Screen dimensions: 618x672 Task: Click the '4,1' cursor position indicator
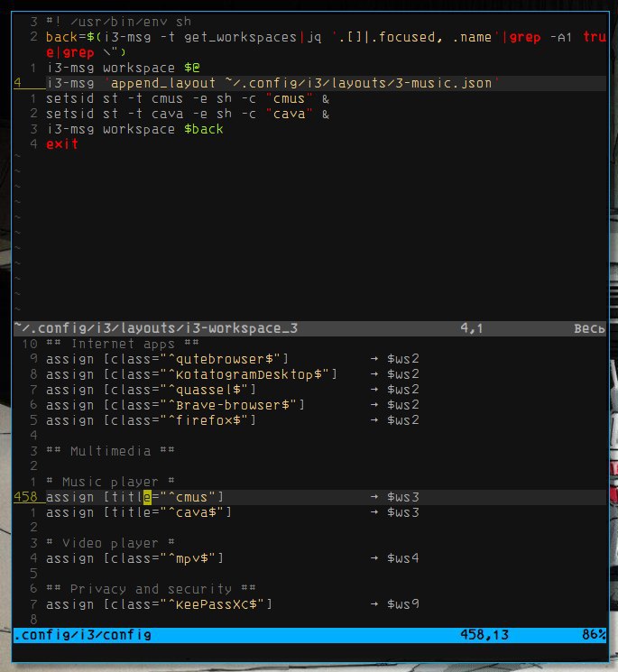coord(472,328)
